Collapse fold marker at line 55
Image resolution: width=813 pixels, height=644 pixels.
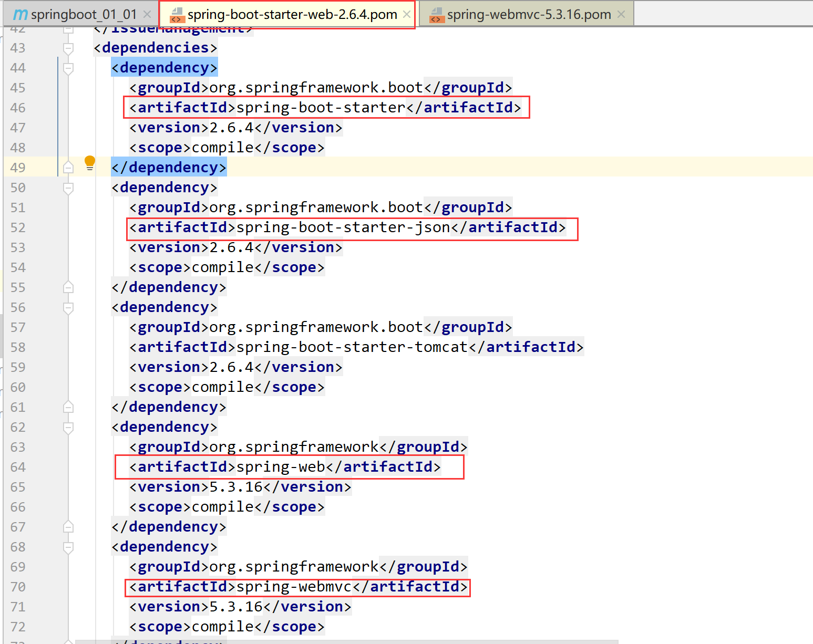[x=68, y=287]
